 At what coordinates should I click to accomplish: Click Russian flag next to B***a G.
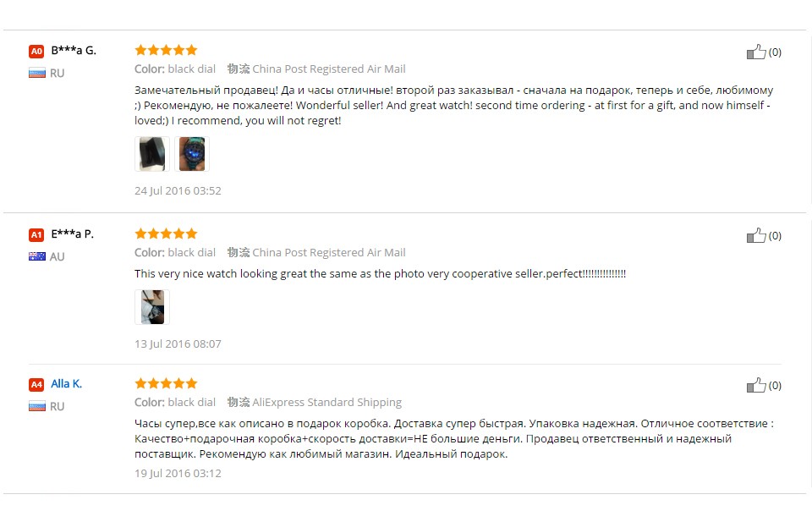point(36,73)
